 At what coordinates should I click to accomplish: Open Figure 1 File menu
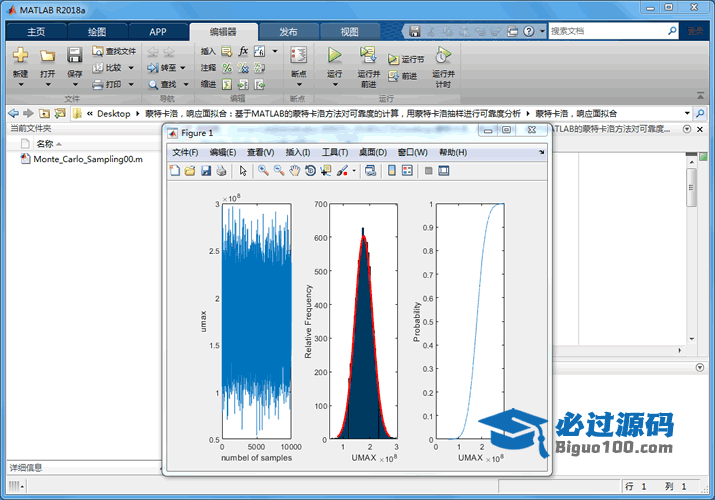click(185, 152)
